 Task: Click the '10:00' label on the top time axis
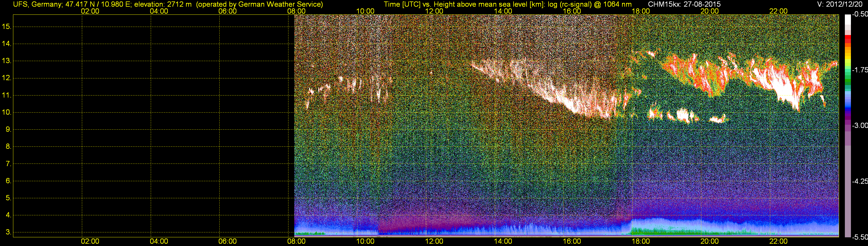click(365, 11)
